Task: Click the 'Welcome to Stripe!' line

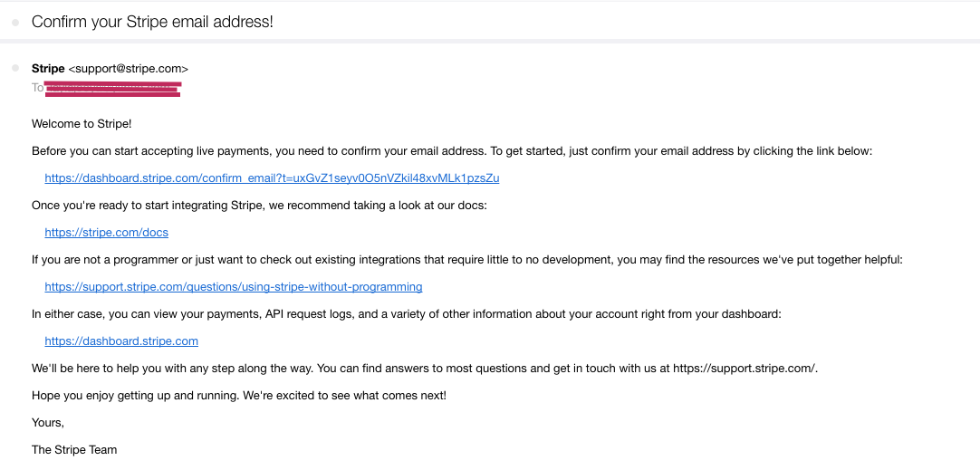Action: (82, 124)
